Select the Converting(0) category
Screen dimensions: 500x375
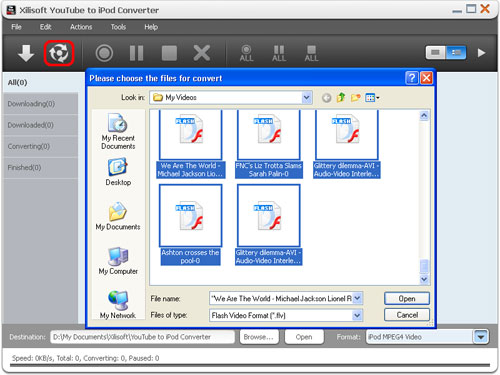pos(40,146)
